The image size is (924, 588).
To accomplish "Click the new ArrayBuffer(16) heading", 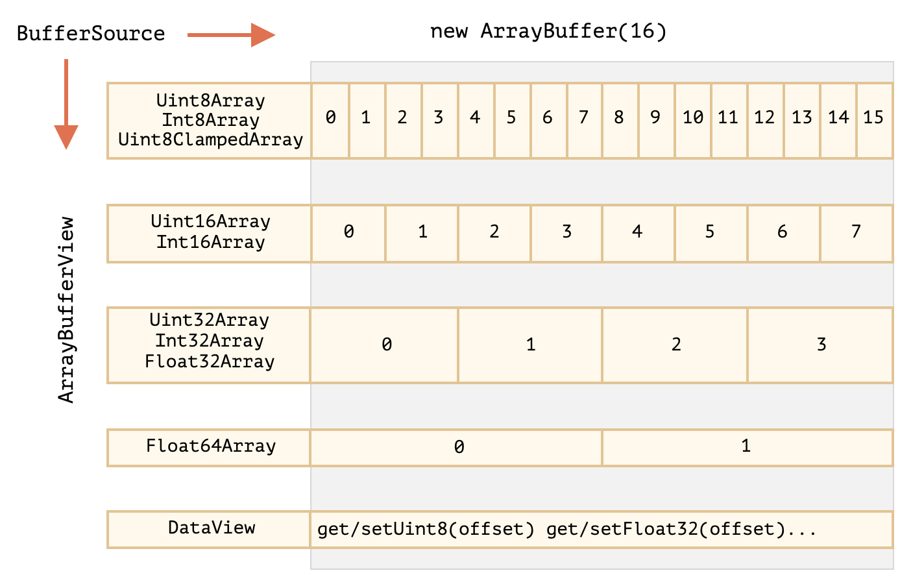I will tap(548, 31).
